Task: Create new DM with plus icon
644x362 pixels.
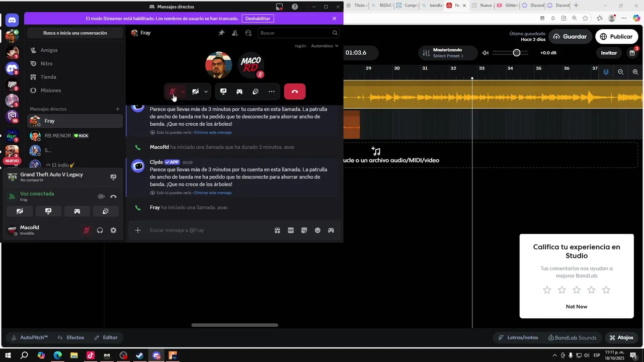Action: (118, 109)
